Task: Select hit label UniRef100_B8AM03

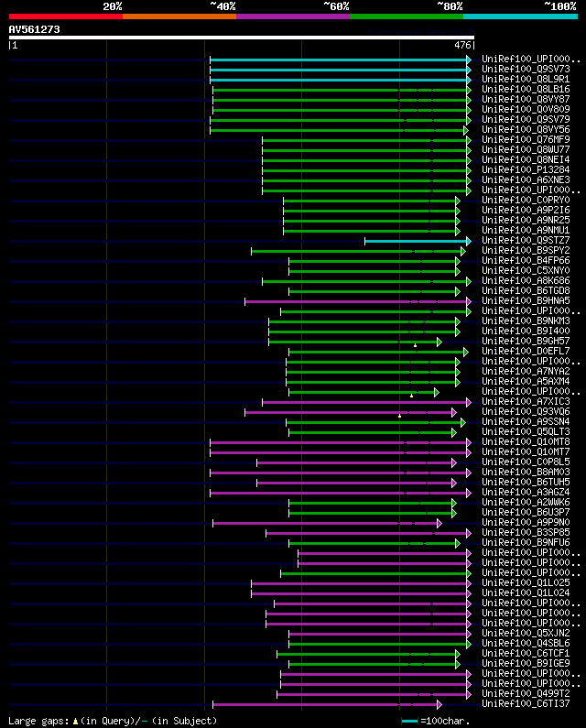Action: click(526, 473)
